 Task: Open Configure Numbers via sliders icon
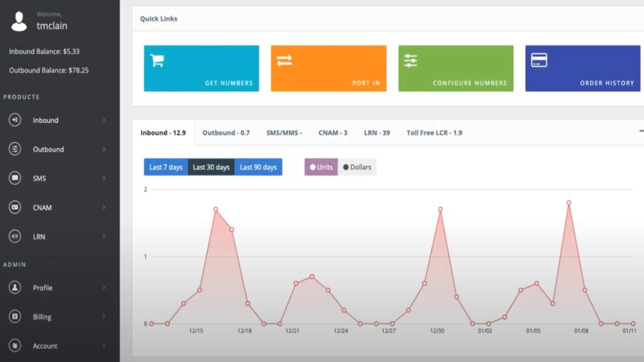click(x=410, y=60)
